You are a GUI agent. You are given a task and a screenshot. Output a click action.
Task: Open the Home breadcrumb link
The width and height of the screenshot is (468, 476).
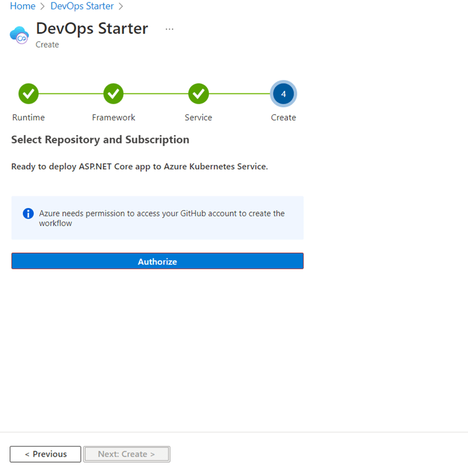pyautogui.click(x=23, y=6)
